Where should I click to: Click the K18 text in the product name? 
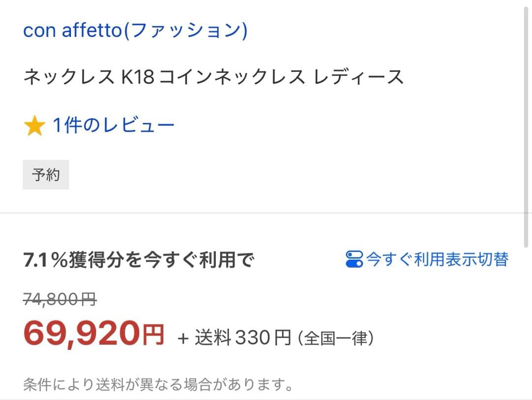tap(138, 78)
